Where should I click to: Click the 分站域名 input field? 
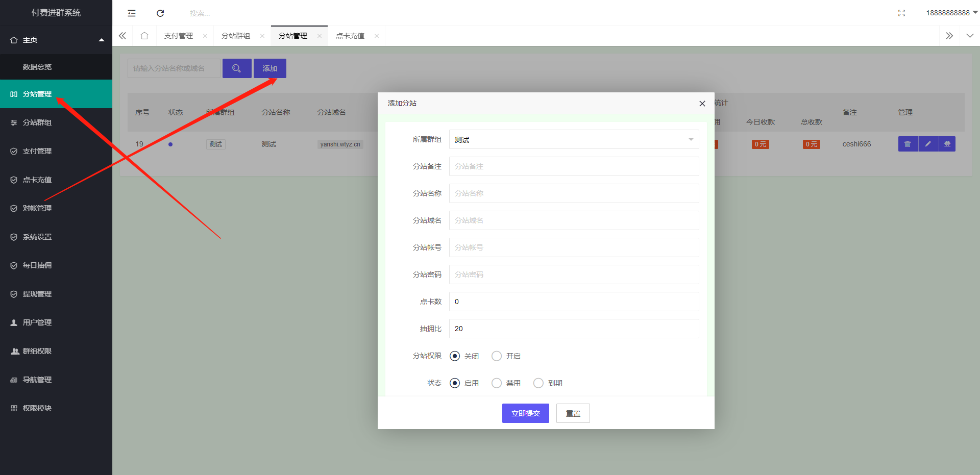click(574, 220)
